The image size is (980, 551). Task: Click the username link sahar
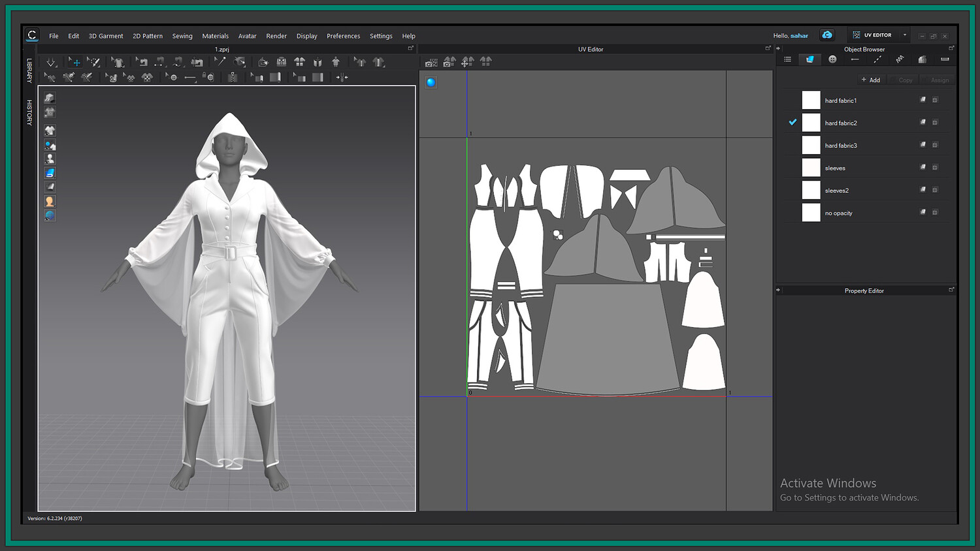click(x=799, y=36)
